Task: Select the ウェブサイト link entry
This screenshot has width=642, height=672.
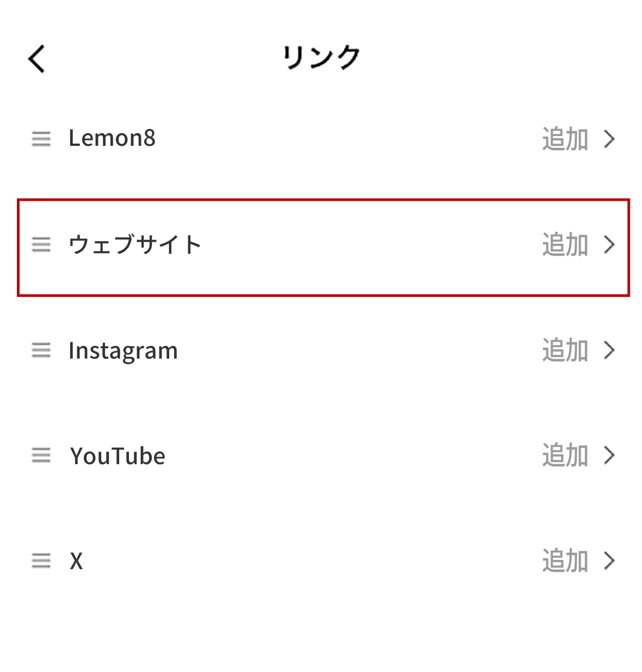Action: (x=135, y=244)
